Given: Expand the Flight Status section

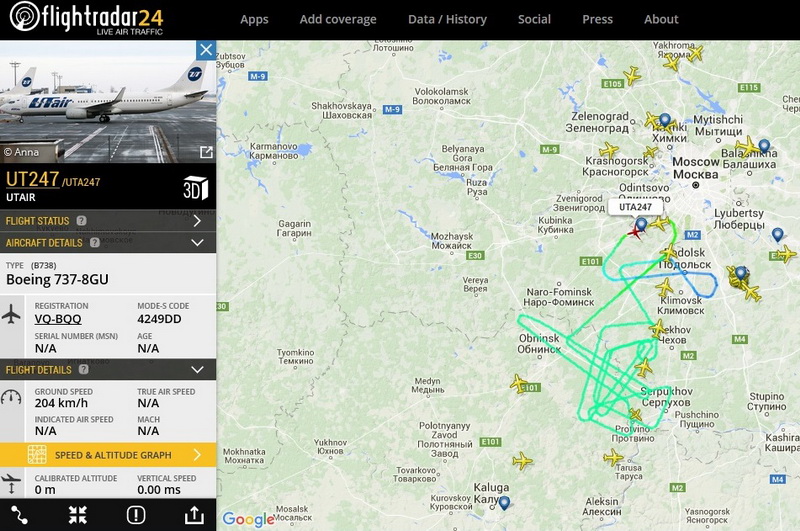Looking at the screenshot, I should point(108,221).
